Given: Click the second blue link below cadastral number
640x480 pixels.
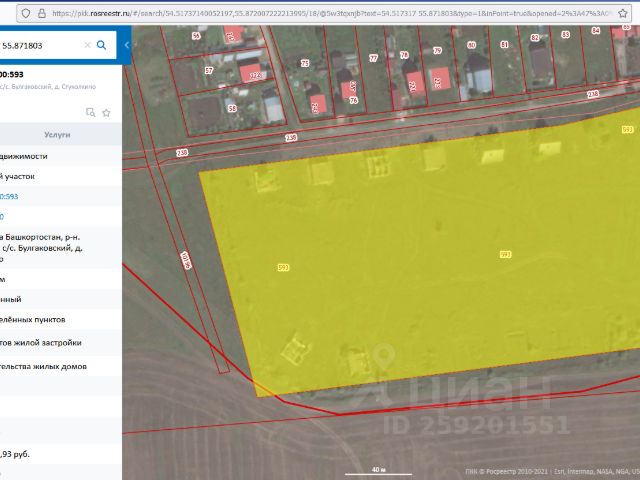Looking at the screenshot, I should (x=3, y=217).
